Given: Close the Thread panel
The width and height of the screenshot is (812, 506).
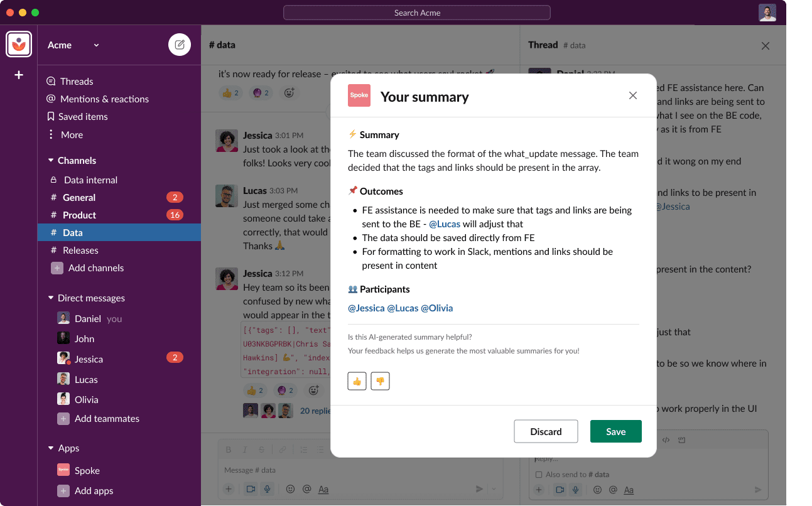Looking at the screenshot, I should tap(766, 46).
